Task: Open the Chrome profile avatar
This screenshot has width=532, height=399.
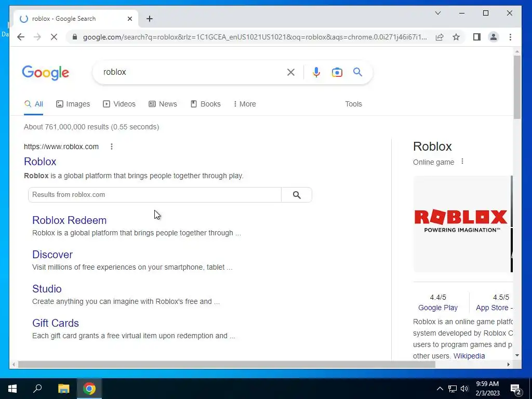Action: [494, 37]
